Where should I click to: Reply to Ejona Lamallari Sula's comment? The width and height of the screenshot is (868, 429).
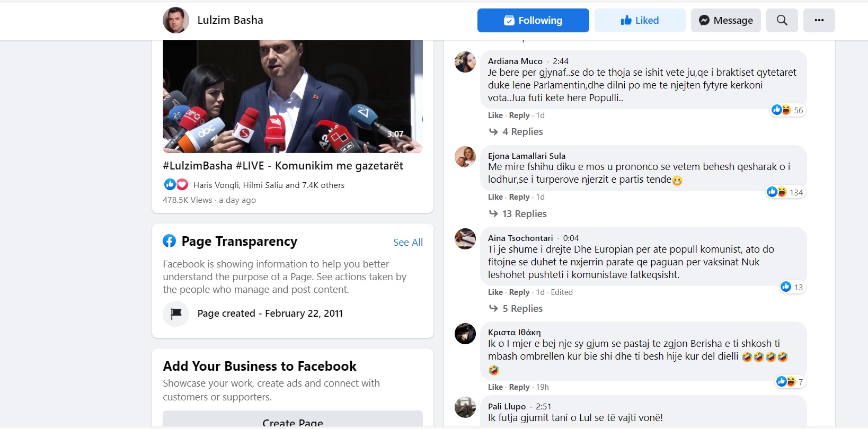pos(519,197)
